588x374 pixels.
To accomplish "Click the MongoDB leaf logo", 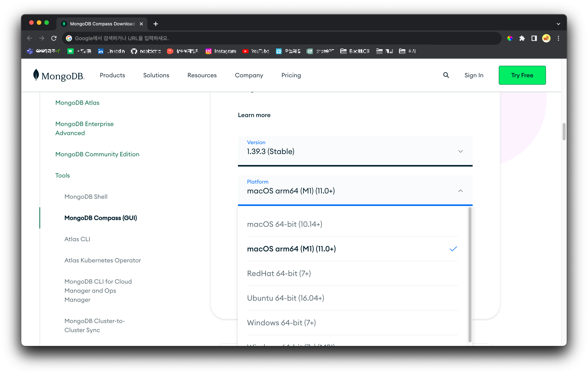I will 36,75.
